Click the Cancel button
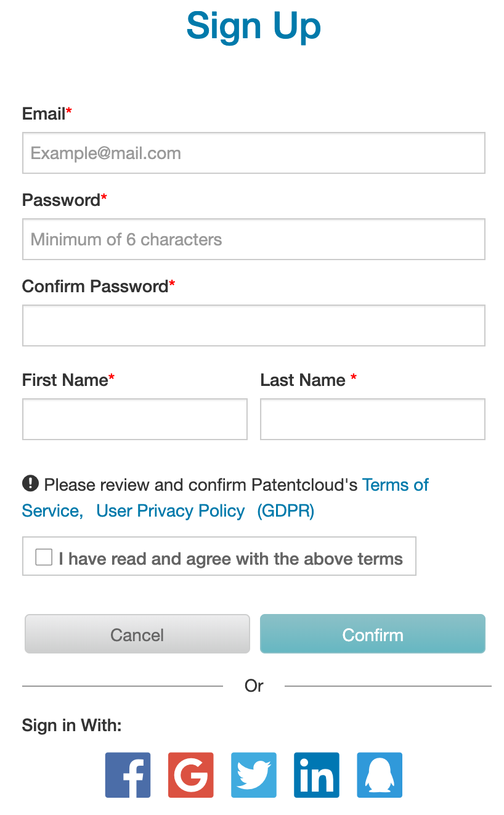This screenshot has height=815, width=504. (137, 634)
